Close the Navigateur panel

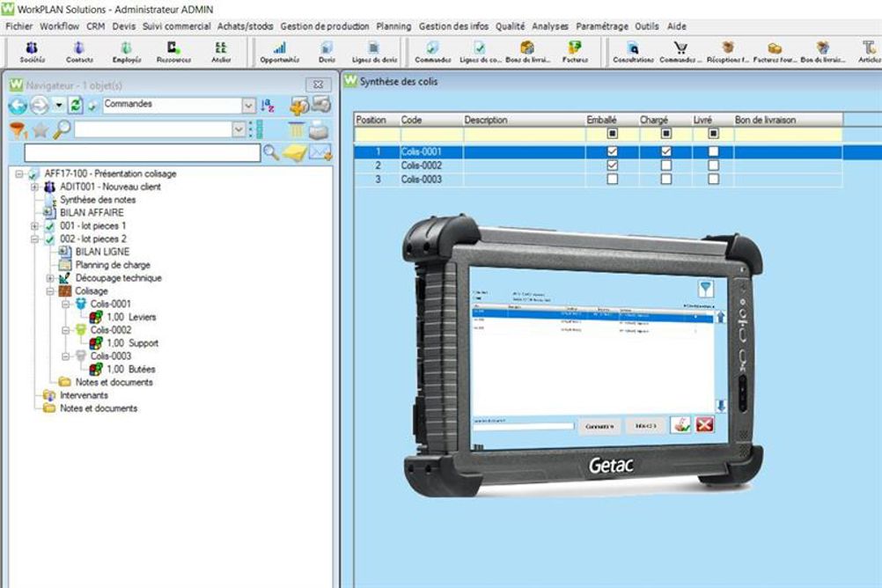[319, 85]
